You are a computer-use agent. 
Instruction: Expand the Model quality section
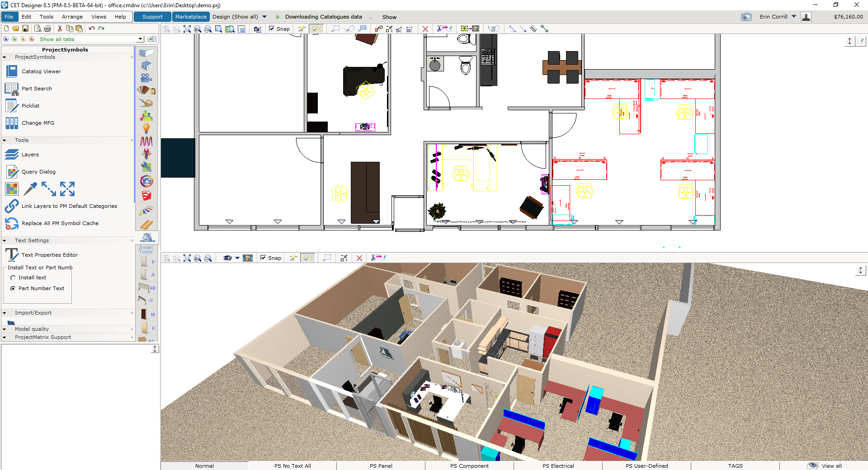pyautogui.click(x=5, y=329)
